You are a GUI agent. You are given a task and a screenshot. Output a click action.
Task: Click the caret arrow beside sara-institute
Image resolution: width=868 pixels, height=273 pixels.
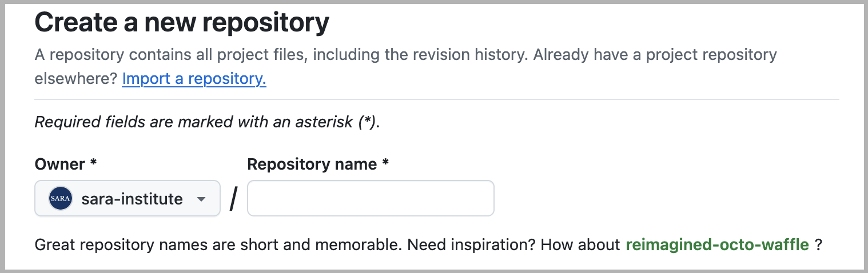201,199
